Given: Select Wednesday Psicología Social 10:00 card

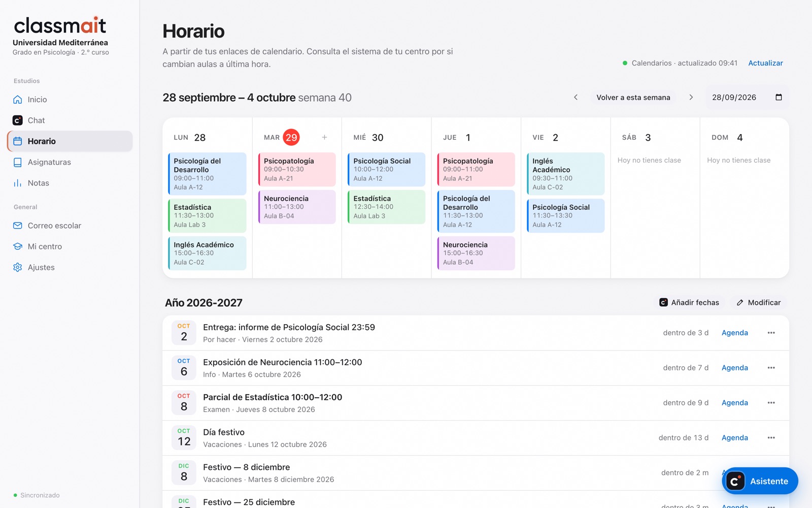Looking at the screenshot, I should pyautogui.click(x=386, y=169).
